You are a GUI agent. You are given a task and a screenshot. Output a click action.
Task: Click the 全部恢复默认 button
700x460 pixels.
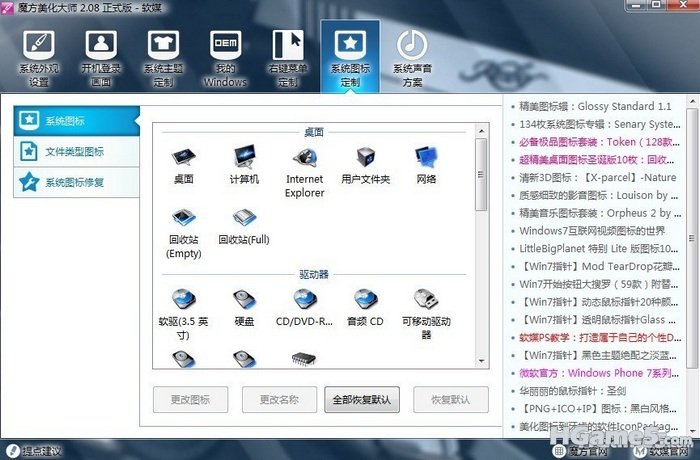(362, 400)
